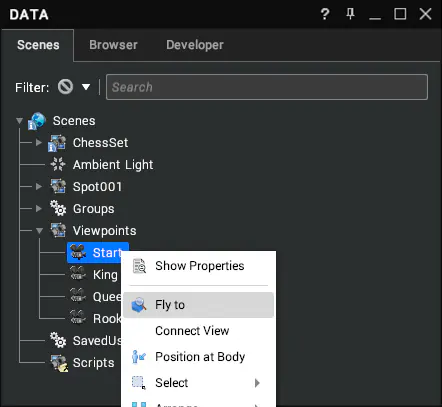Screen dimensions: 442x407
Task: Collapse the Viewpoints tree node
Action: pos(39,231)
